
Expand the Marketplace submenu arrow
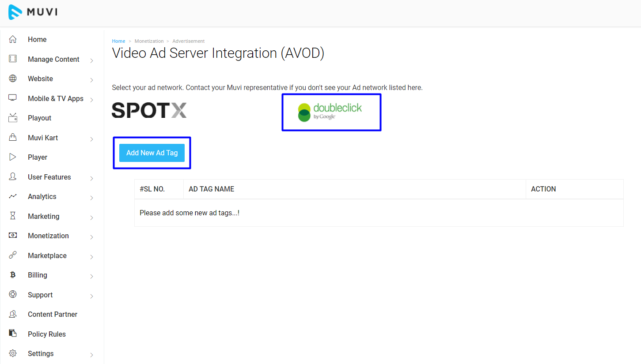click(x=92, y=257)
